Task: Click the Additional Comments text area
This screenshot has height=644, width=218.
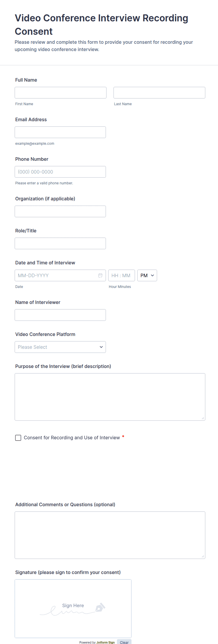Action: (110, 535)
